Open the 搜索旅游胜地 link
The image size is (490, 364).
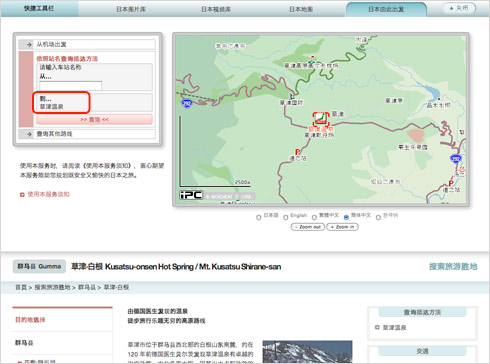pos(453,266)
